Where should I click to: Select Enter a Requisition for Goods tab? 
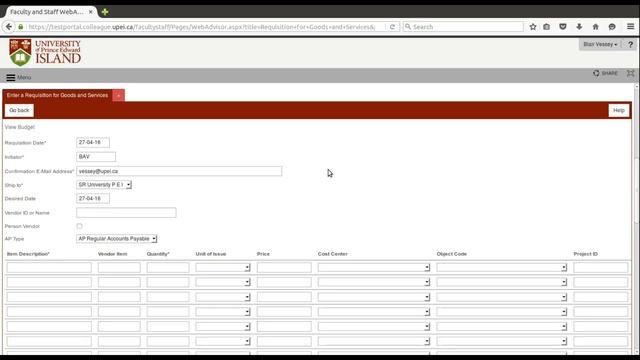[x=57, y=95]
